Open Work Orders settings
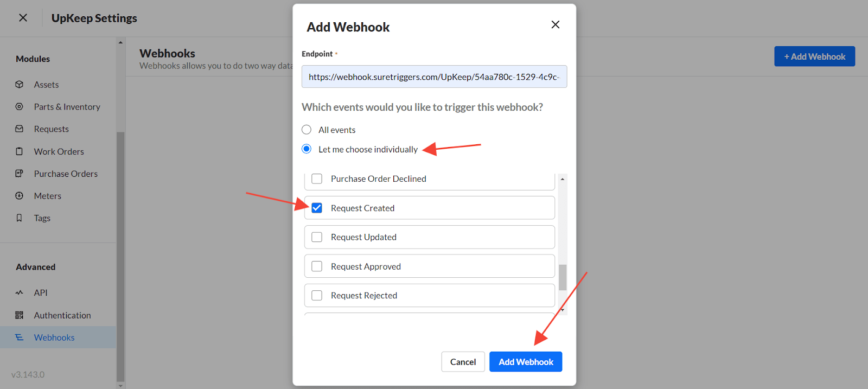Image resolution: width=868 pixels, height=389 pixels. pyautogui.click(x=58, y=151)
